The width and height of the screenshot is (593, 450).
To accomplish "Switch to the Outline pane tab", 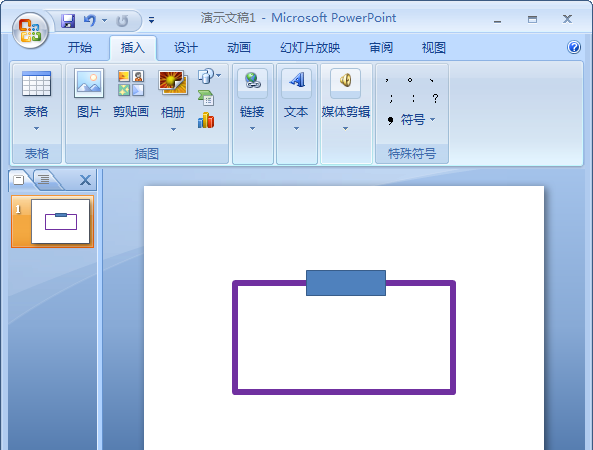I will (x=45, y=180).
